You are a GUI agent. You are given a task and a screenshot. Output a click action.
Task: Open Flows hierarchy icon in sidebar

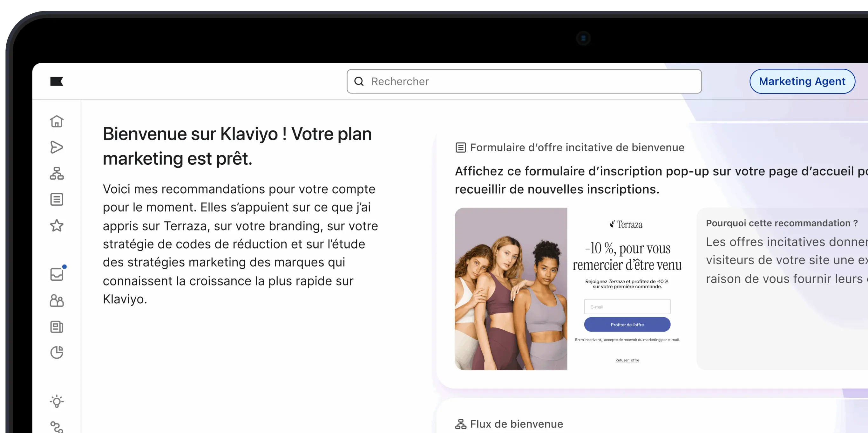click(57, 173)
